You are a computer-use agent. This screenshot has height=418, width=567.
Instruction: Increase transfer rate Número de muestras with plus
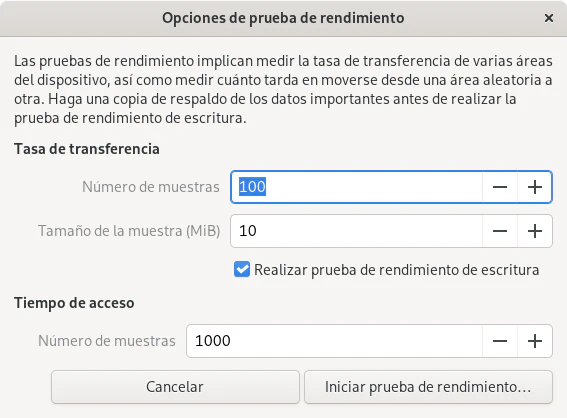(535, 187)
